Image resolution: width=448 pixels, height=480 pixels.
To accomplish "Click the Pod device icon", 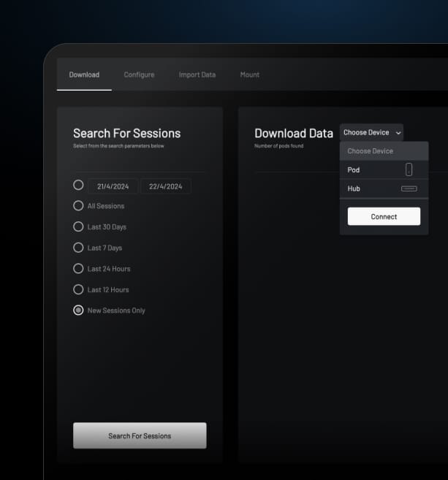I will (x=409, y=169).
